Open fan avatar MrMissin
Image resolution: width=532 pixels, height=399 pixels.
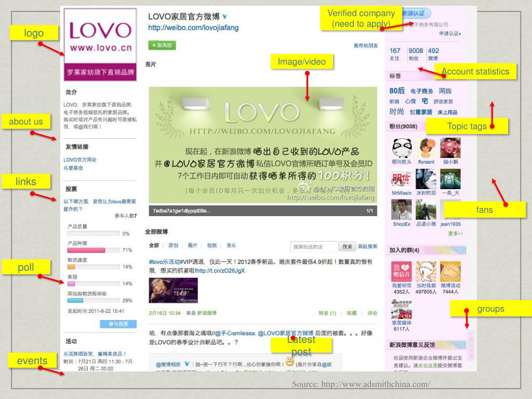(402, 179)
